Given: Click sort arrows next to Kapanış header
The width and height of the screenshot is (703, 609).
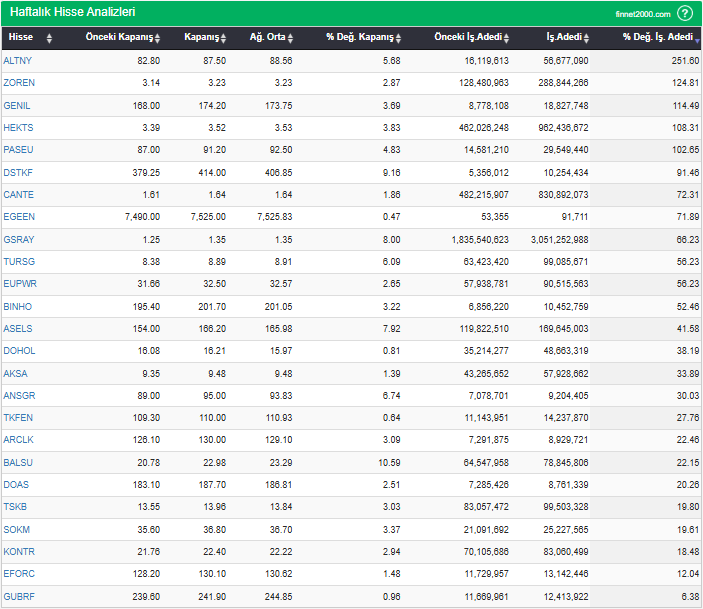Looking at the screenshot, I should 224,38.
